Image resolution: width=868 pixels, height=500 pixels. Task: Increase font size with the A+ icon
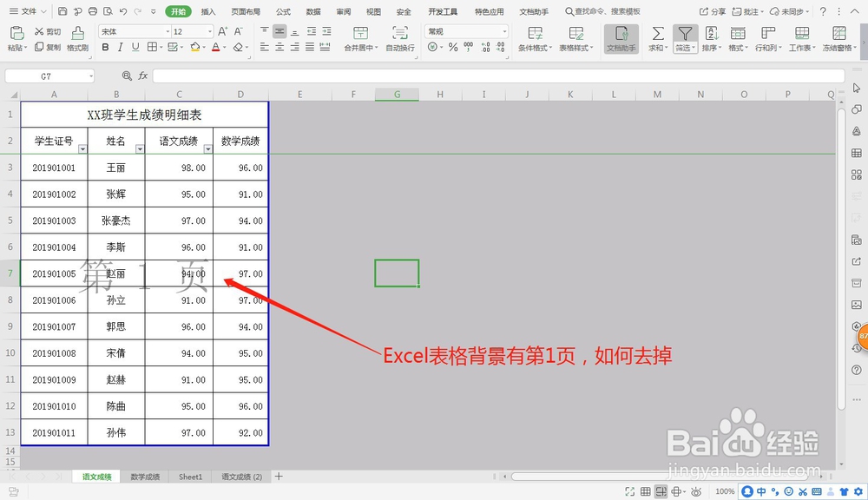click(222, 31)
